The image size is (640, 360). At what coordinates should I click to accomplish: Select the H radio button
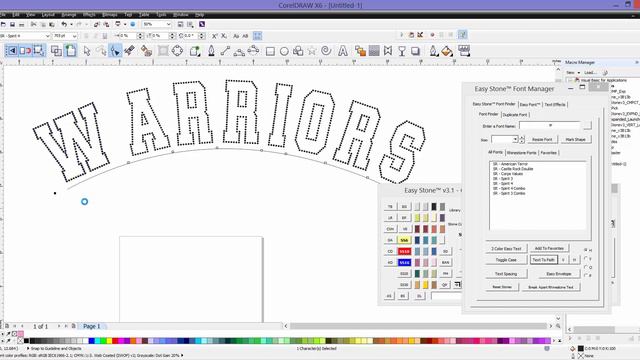click(586, 249)
